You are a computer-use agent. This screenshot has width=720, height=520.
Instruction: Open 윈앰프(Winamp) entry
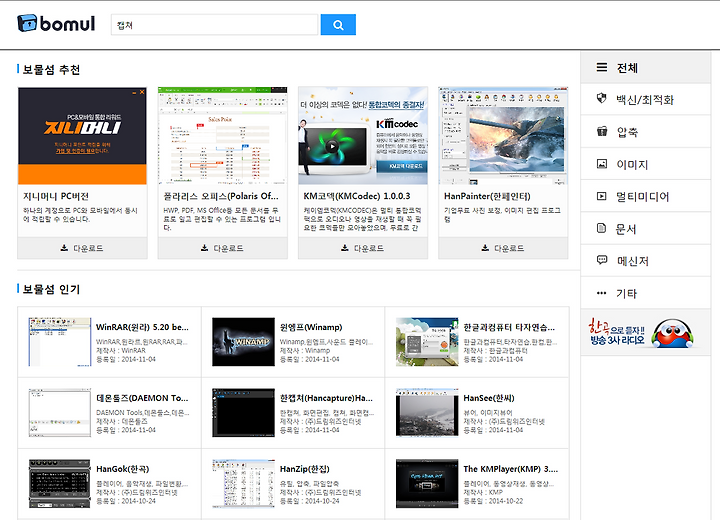(293, 342)
